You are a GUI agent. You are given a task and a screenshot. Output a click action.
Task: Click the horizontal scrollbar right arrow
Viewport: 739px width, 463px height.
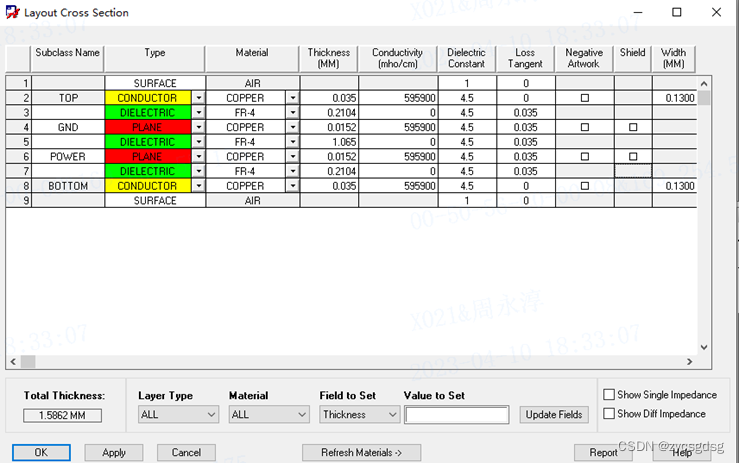point(690,362)
